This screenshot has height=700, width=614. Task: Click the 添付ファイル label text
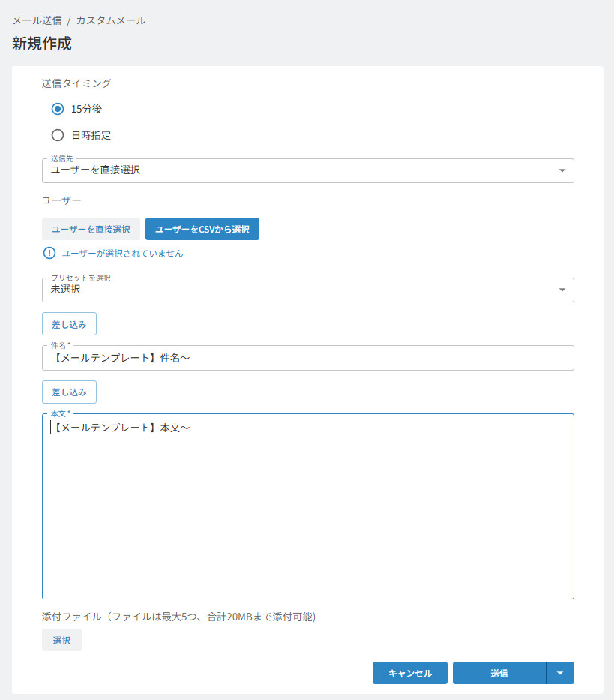[179, 617]
